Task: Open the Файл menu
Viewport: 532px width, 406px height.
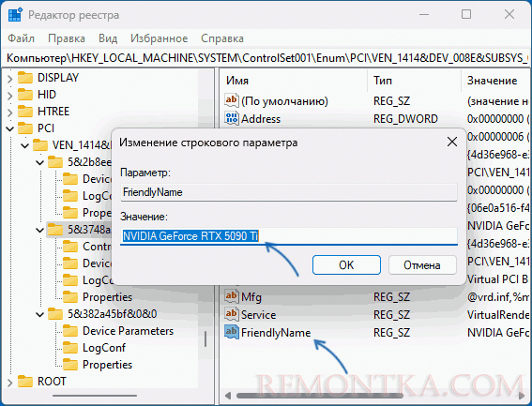Action: coord(21,38)
